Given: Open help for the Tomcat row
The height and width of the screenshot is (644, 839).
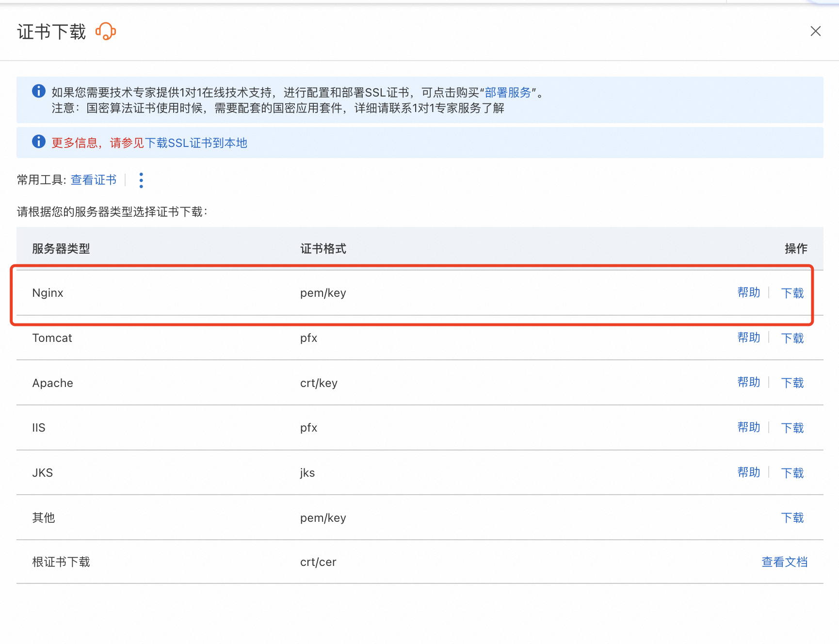Looking at the screenshot, I should click(749, 338).
